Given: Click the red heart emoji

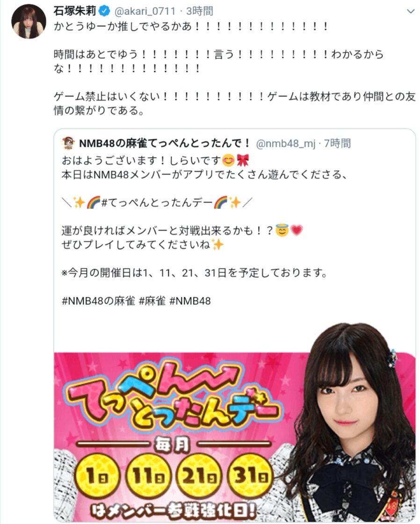Looking at the screenshot, I should point(296,230).
